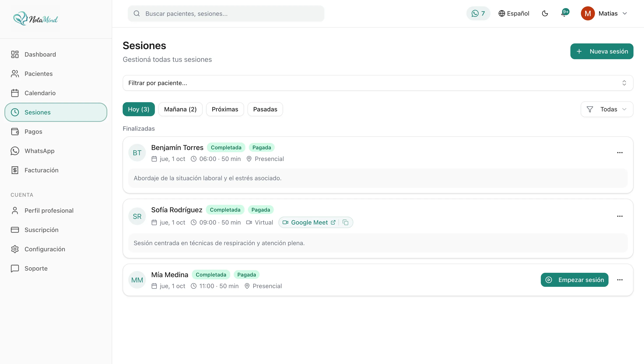Open options menu for Mía Medina session
Screen dimensions: 644x364
(x=620, y=280)
